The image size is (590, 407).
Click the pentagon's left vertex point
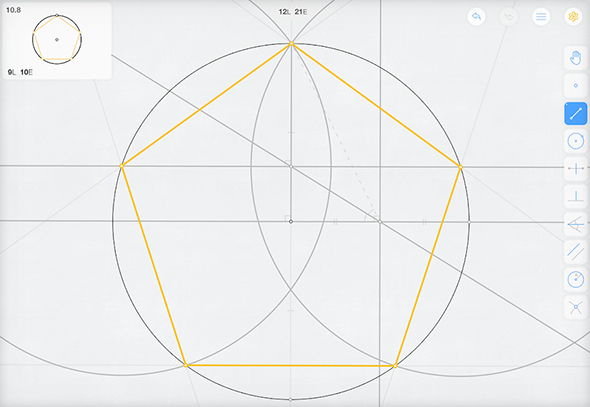click(x=122, y=166)
